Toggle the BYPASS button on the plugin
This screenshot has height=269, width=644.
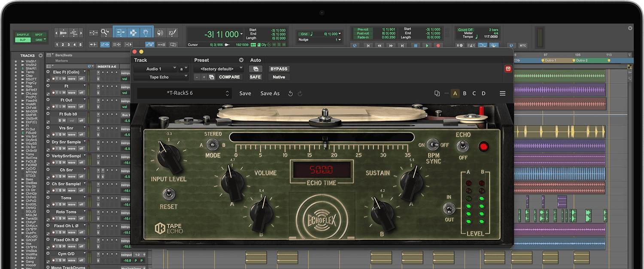coord(278,69)
